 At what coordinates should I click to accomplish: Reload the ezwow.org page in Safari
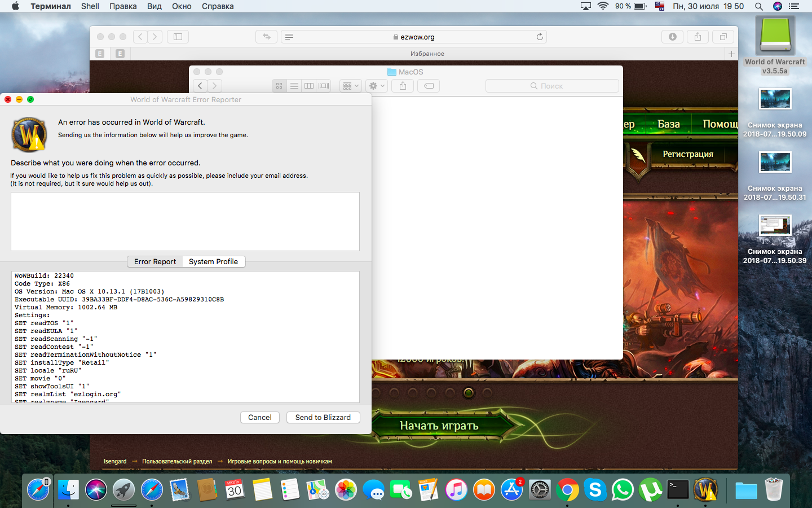tap(540, 37)
